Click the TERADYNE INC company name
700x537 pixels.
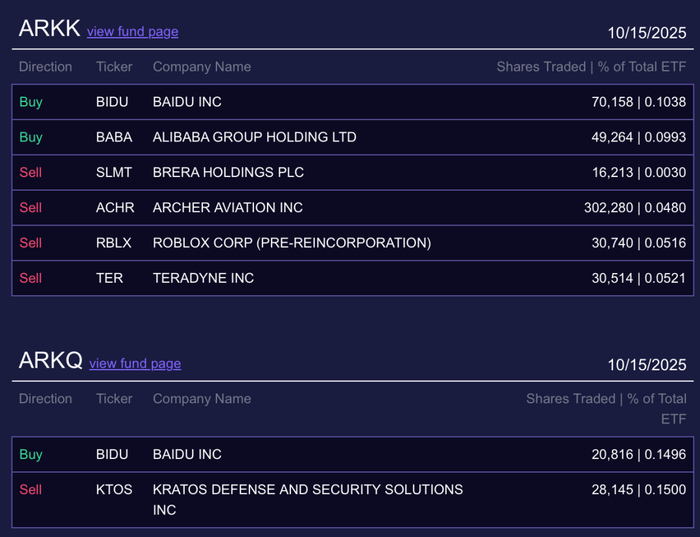[x=203, y=278]
